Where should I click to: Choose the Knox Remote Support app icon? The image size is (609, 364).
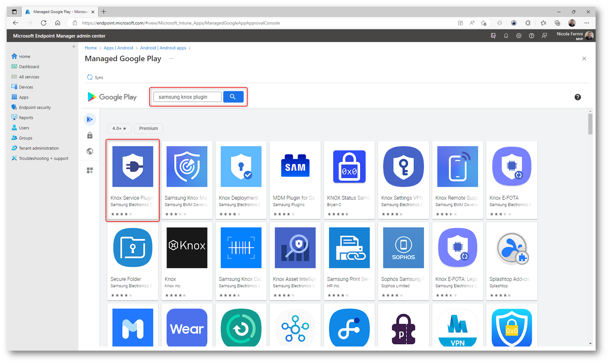point(457,166)
